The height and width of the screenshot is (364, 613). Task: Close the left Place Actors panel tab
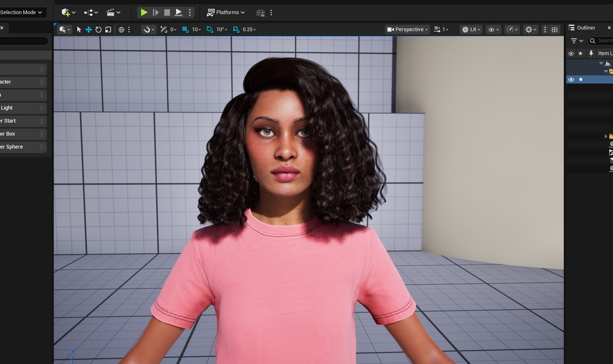click(2, 28)
